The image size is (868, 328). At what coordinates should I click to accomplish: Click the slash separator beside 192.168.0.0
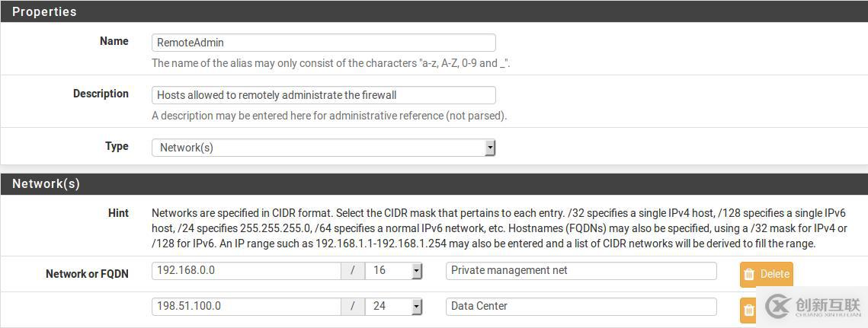353,271
